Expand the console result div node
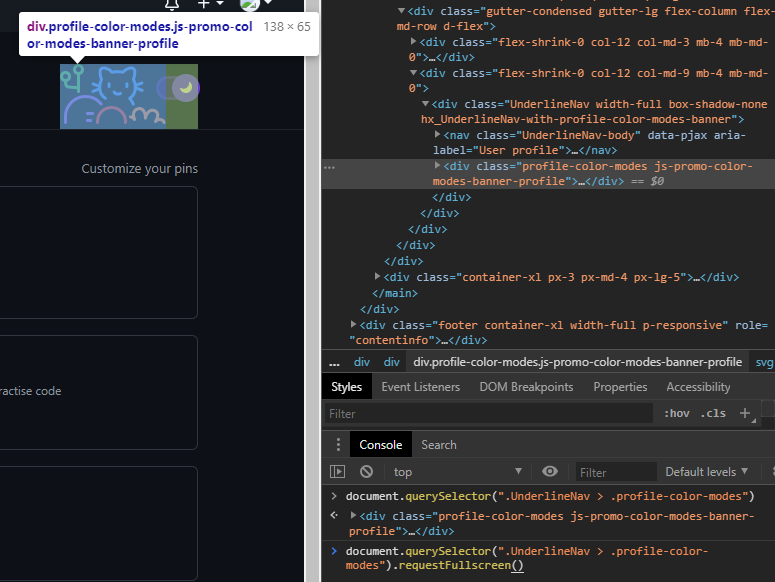The image size is (775, 582). (353, 515)
